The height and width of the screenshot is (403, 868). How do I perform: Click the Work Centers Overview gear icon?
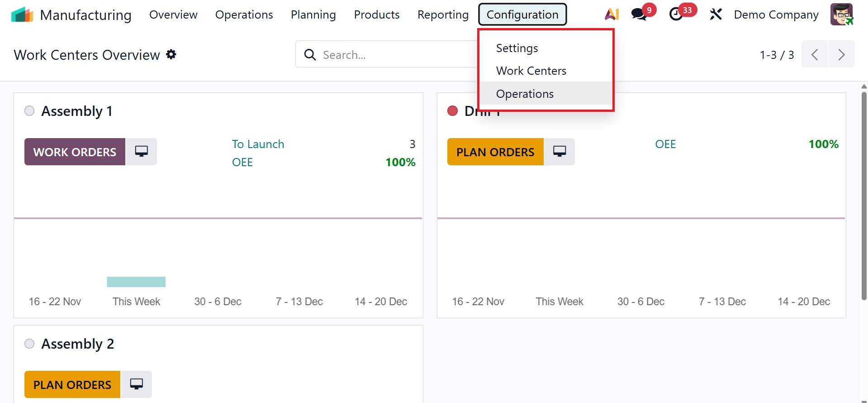point(171,55)
